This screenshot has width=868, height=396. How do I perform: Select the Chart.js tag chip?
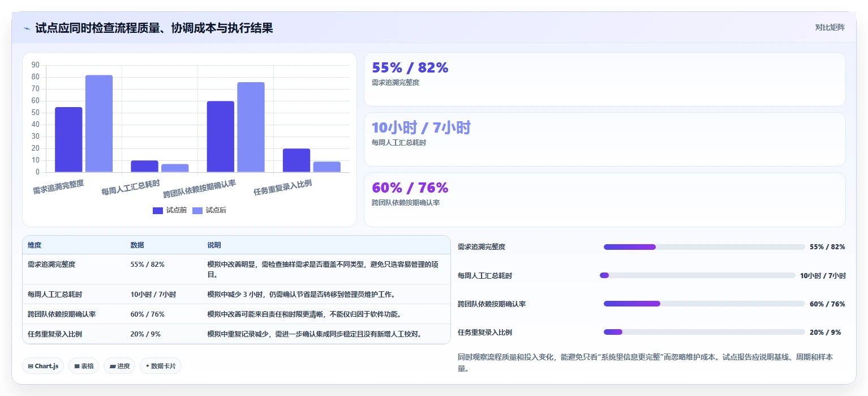click(x=43, y=366)
